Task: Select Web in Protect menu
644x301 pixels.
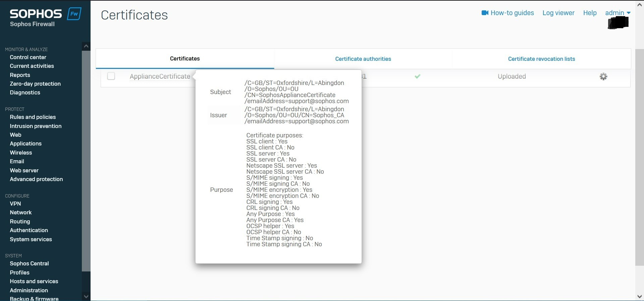Action: 15,135
